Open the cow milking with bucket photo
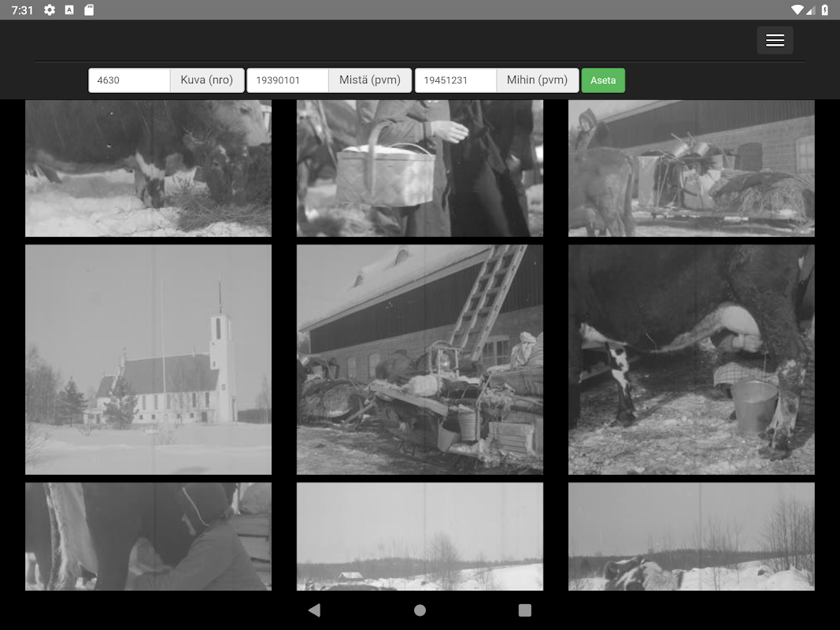The height and width of the screenshot is (630, 840). tap(692, 359)
